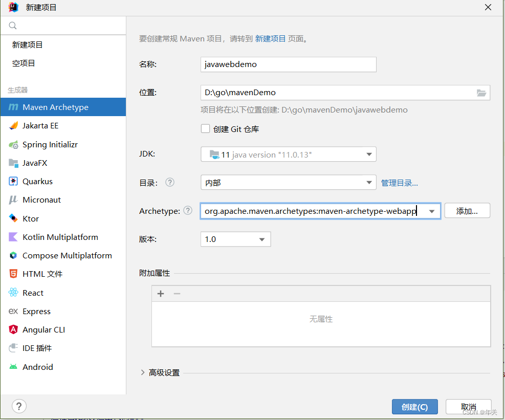Click the Compose Multiplatform icon
505x420 pixels.
click(13, 255)
